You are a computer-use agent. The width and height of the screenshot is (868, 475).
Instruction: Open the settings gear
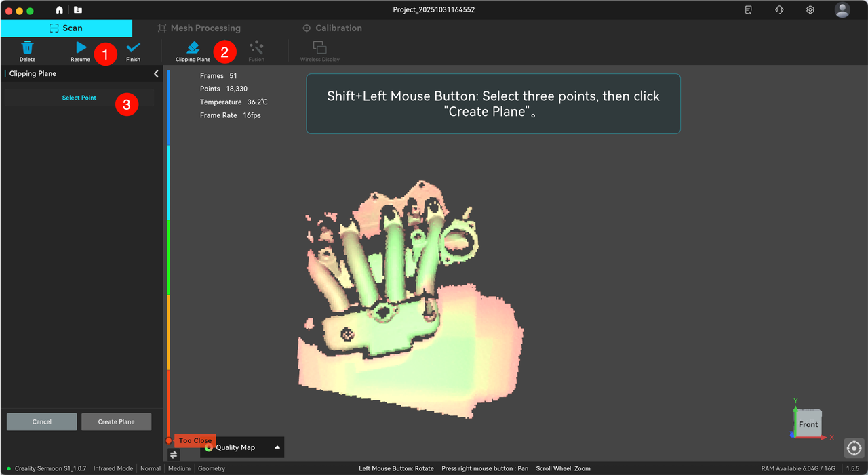[810, 9]
